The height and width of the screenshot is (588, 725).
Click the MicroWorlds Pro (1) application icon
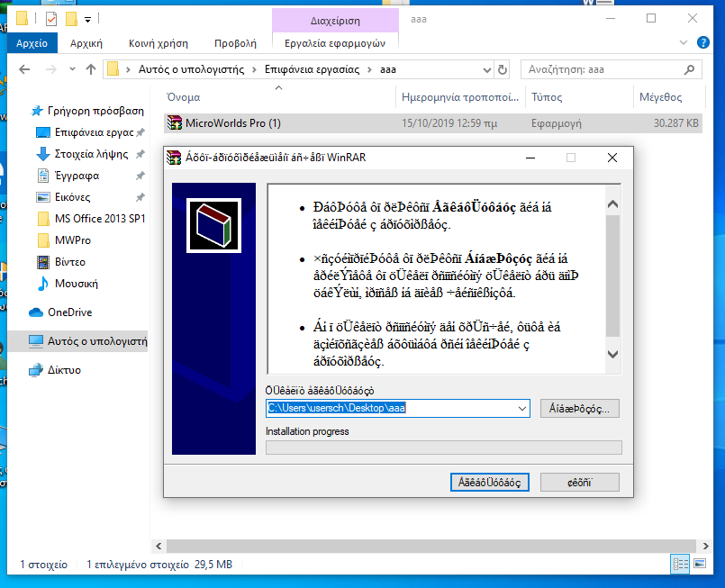point(175,123)
